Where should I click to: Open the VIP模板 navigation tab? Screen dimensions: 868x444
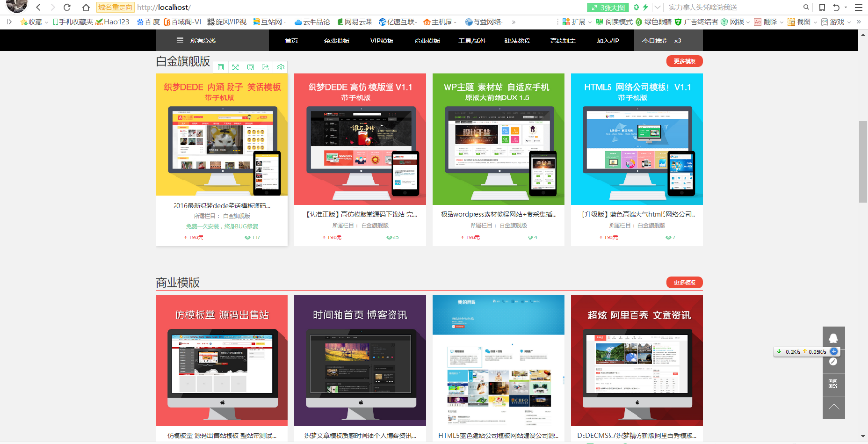click(382, 41)
